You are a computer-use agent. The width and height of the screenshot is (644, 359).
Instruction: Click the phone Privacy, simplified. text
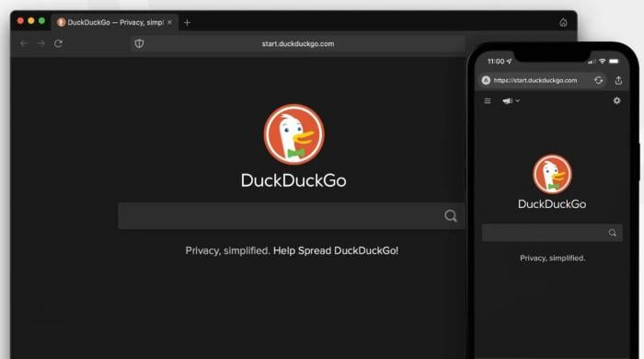[552, 258]
